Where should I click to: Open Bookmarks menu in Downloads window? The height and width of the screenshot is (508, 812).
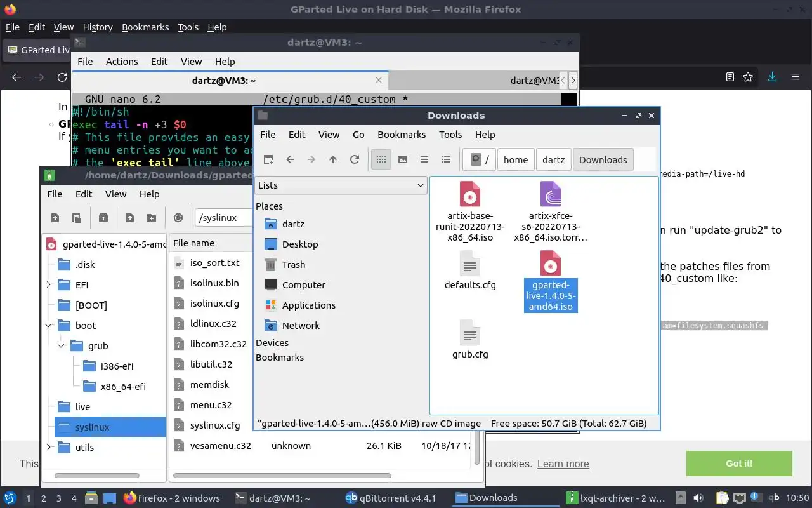(x=402, y=134)
